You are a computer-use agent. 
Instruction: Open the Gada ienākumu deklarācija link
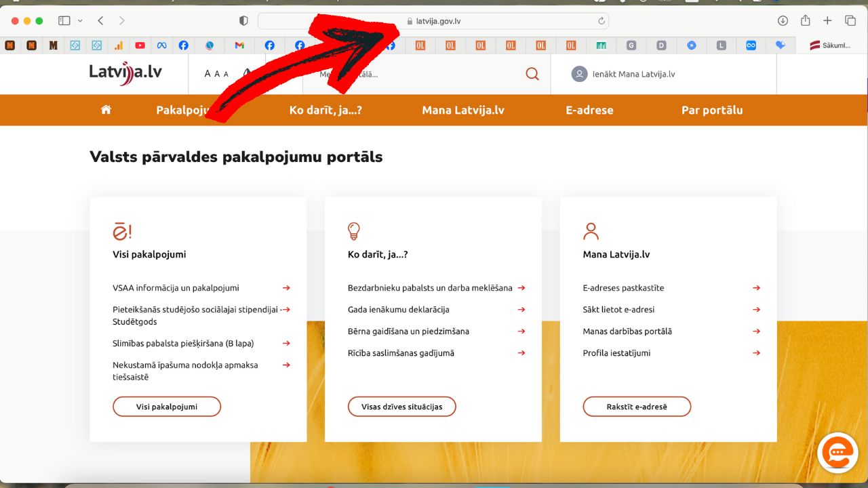point(399,310)
